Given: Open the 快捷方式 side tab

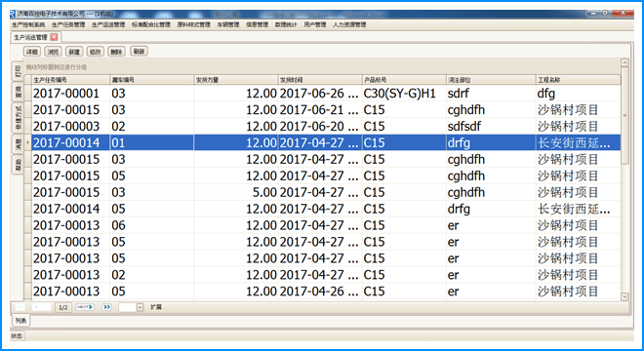Looking at the screenshot, I should 19,118.
